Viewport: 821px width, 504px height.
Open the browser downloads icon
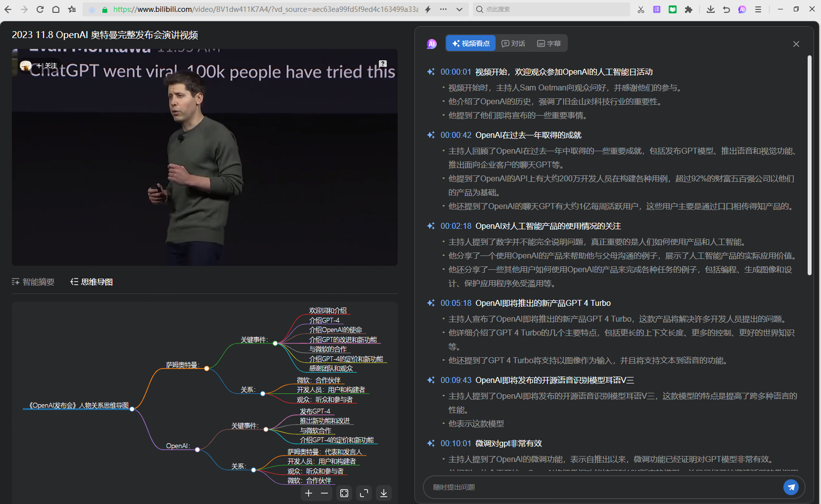point(711,9)
